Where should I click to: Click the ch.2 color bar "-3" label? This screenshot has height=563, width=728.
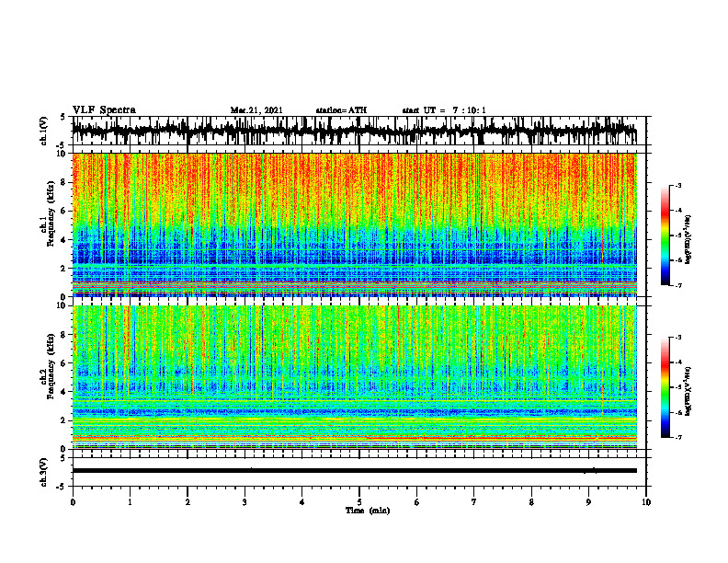(678, 338)
